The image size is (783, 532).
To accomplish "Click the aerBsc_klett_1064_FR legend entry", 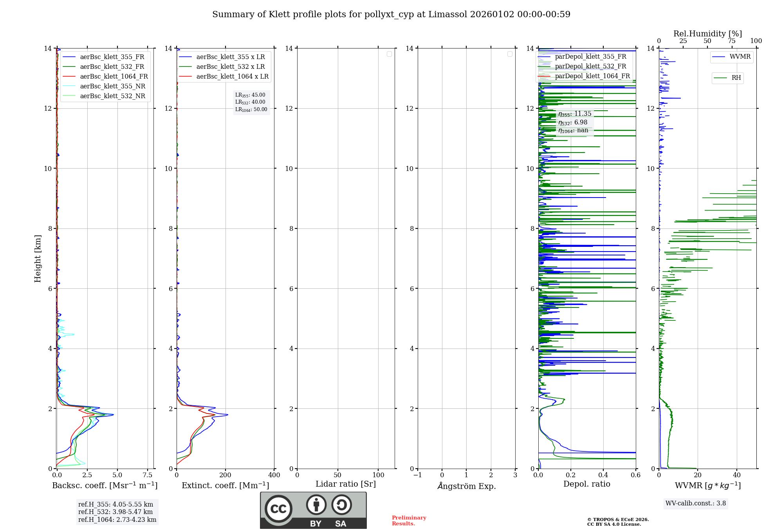I will coord(114,77).
